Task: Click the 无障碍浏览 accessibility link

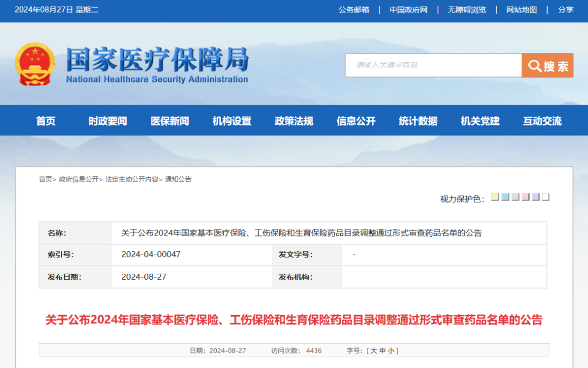Action: [x=467, y=10]
